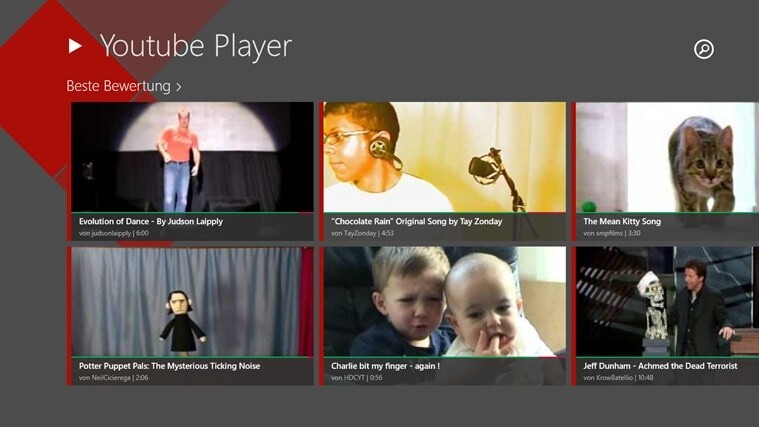Click uploader line "von judsonlaipply | 6:00"
The height and width of the screenshot is (427, 759).
tap(114, 233)
